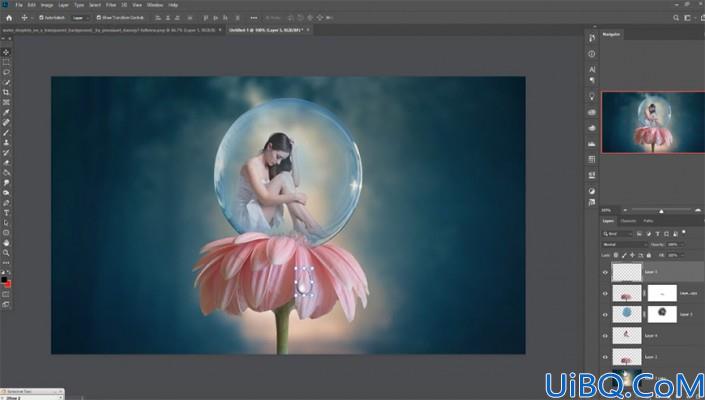Open the Paragraph panel icon
The image size is (705, 400).
click(x=592, y=80)
